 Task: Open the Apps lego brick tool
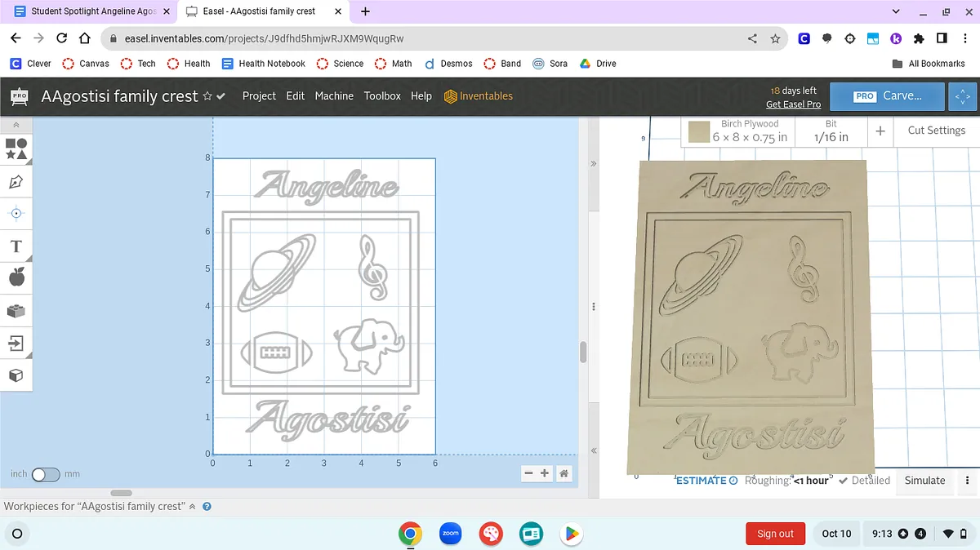(16, 311)
